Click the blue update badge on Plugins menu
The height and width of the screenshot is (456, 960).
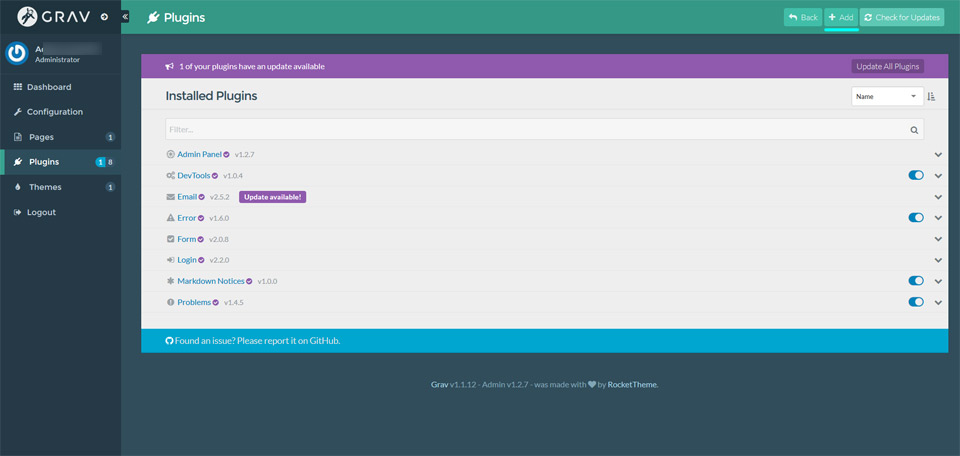(x=100, y=162)
